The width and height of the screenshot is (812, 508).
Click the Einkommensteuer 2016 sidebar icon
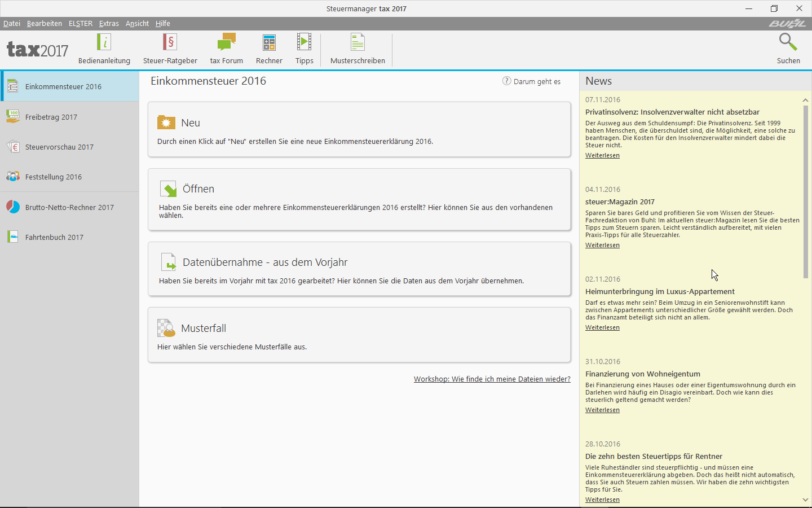(12, 86)
